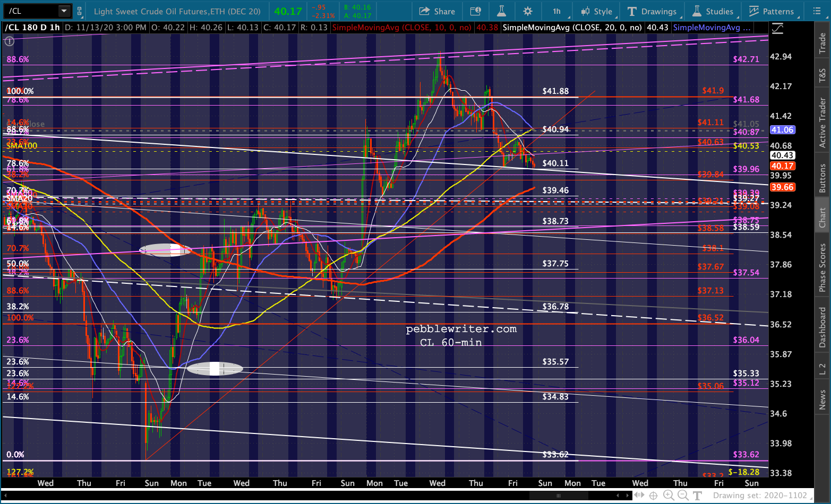Click the info circle icon at chart top-left
The image size is (831, 504).
click(9, 41)
